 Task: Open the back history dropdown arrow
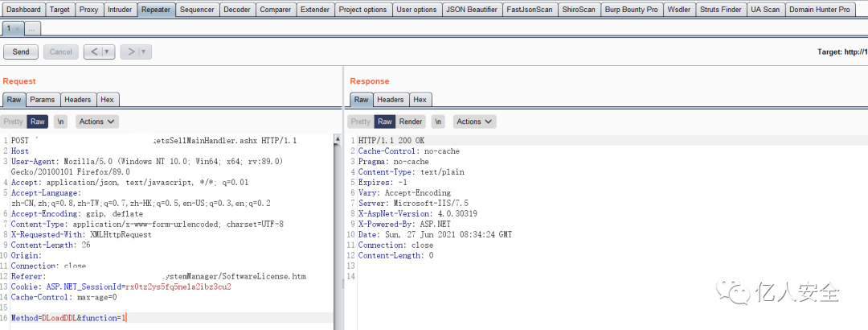[x=108, y=52]
